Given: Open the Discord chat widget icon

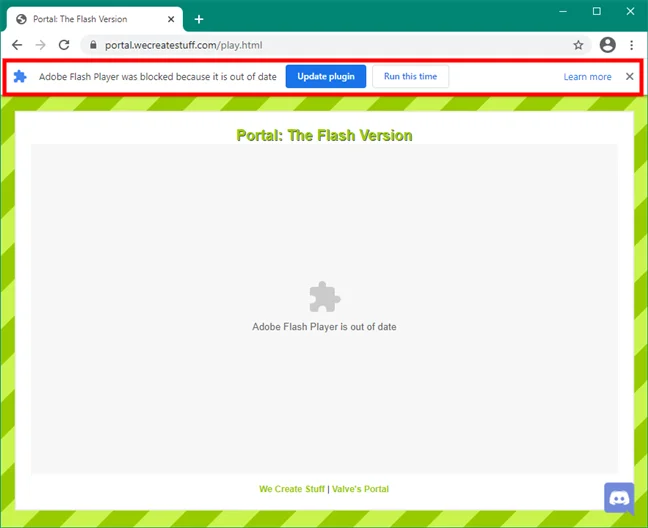Looking at the screenshot, I should tap(619, 498).
